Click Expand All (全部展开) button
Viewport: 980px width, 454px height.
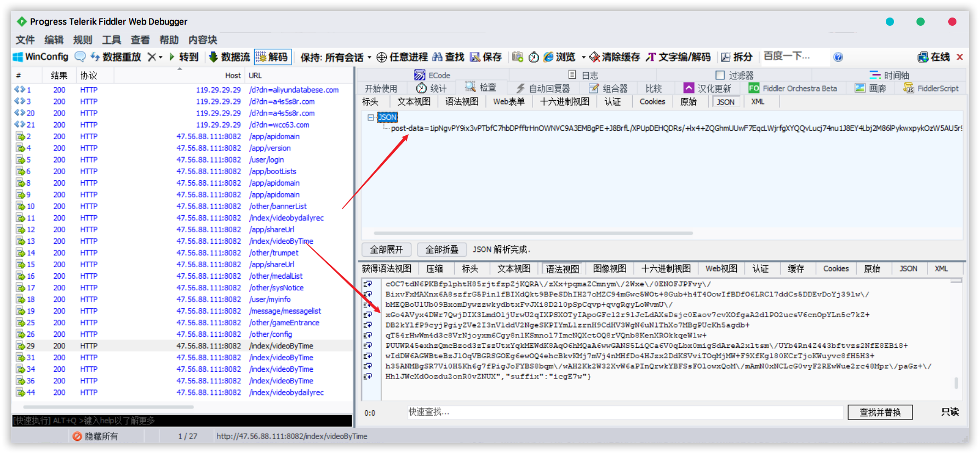pyautogui.click(x=386, y=250)
